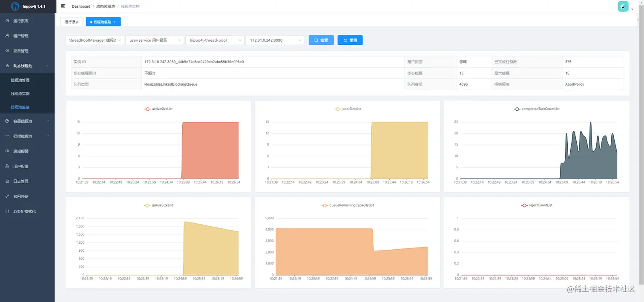Toggle the rejectCountList series in legend

coord(537,205)
